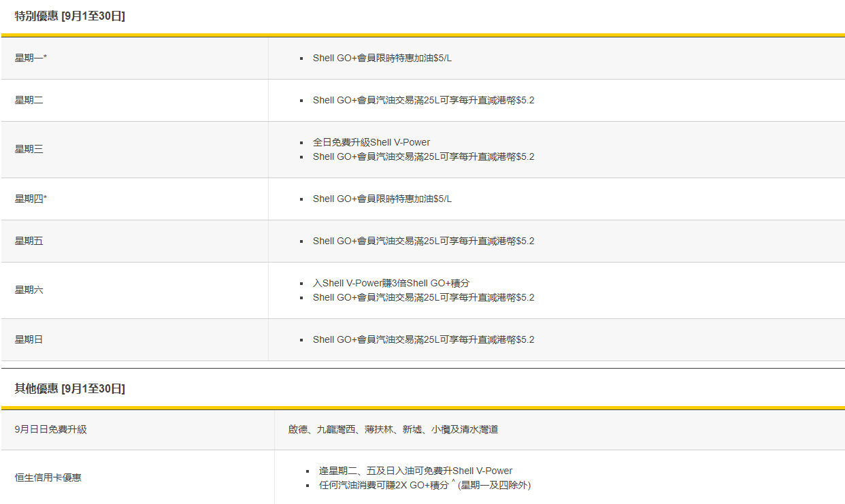Select the 星期日 row label
This screenshot has width=845, height=504.
point(29,339)
